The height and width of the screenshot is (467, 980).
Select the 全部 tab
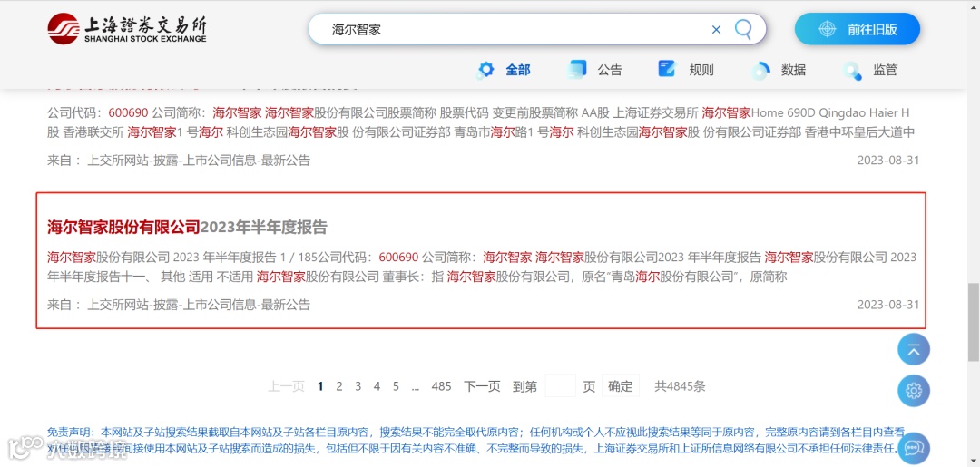click(x=517, y=70)
